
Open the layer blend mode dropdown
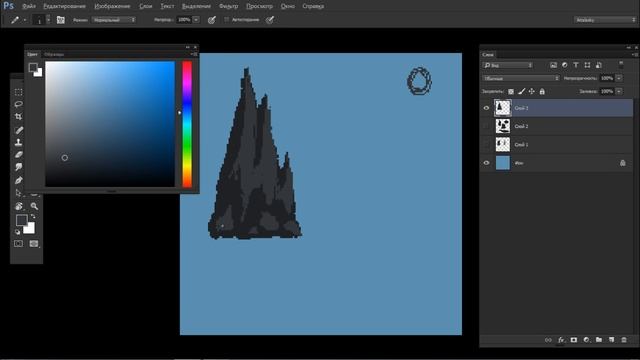coord(521,78)
